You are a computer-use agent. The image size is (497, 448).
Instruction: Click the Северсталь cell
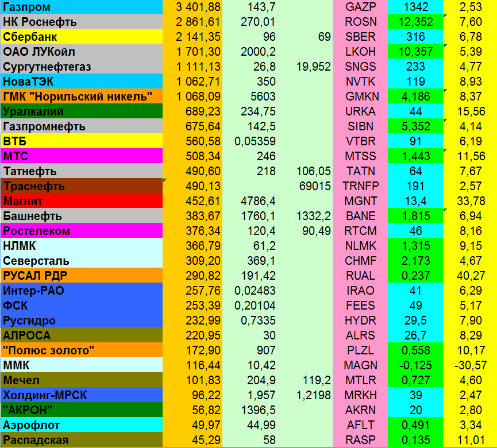click(x=82, y=261)
